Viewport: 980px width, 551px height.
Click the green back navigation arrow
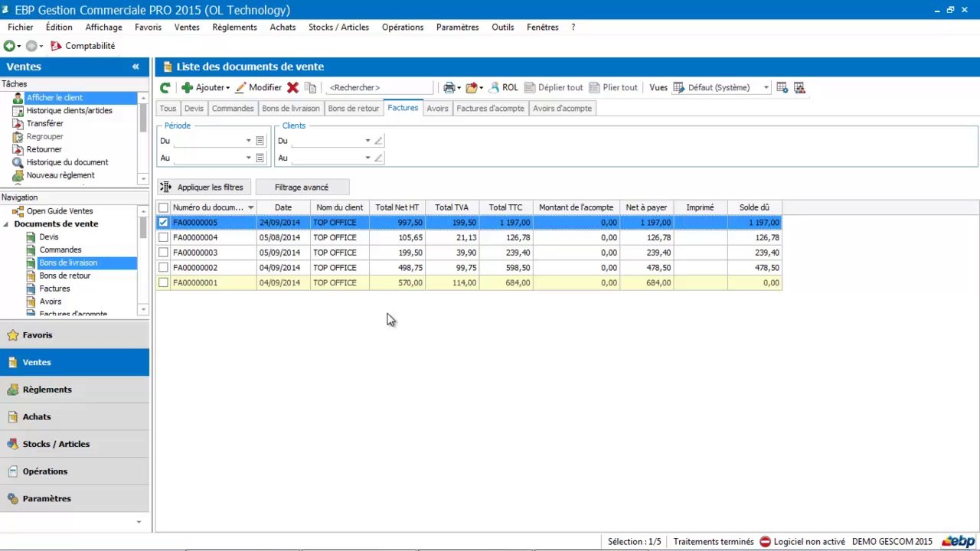pyautogui.click(x=9, y=46)
